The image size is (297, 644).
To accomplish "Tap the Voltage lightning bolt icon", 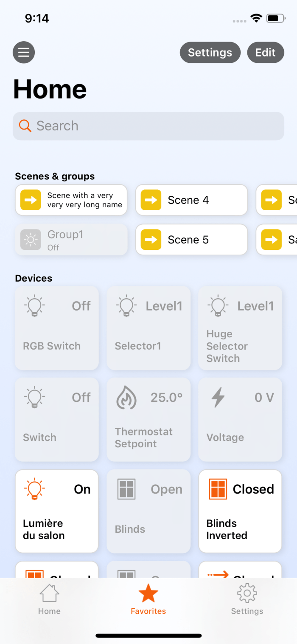I will tap(218, 397).
